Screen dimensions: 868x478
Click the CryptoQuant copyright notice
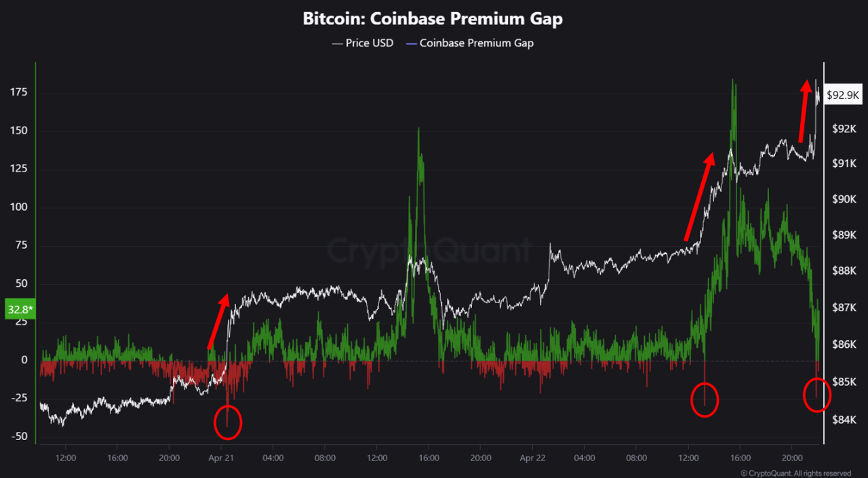795,473
